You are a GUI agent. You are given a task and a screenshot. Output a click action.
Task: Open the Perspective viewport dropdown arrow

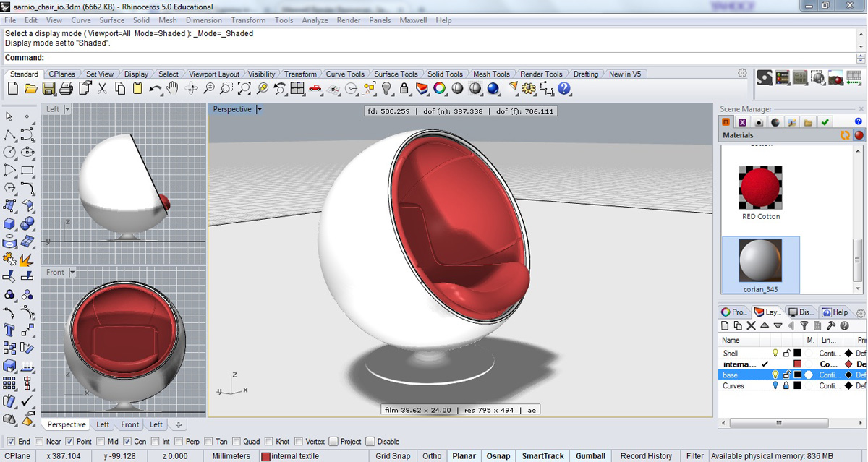click(x=259, y=110)
